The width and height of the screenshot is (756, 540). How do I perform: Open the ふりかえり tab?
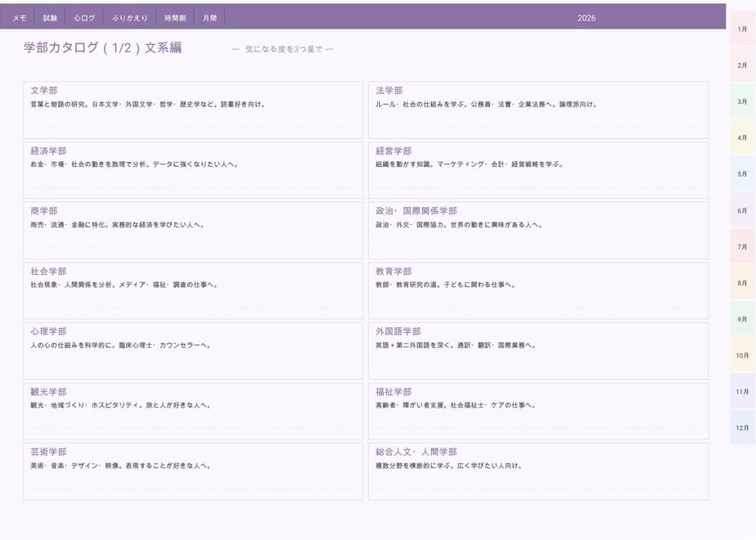pyautogui.click(x=130, y=18)
